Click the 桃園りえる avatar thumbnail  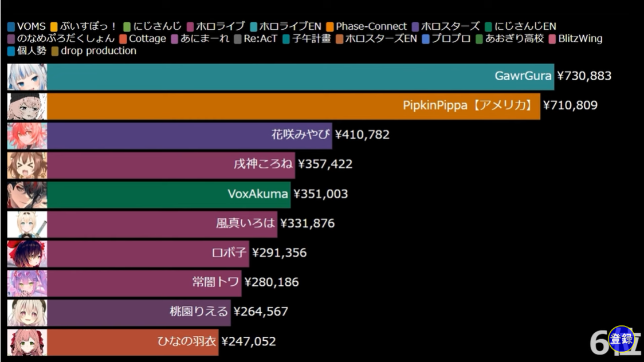tap(27, 313)
